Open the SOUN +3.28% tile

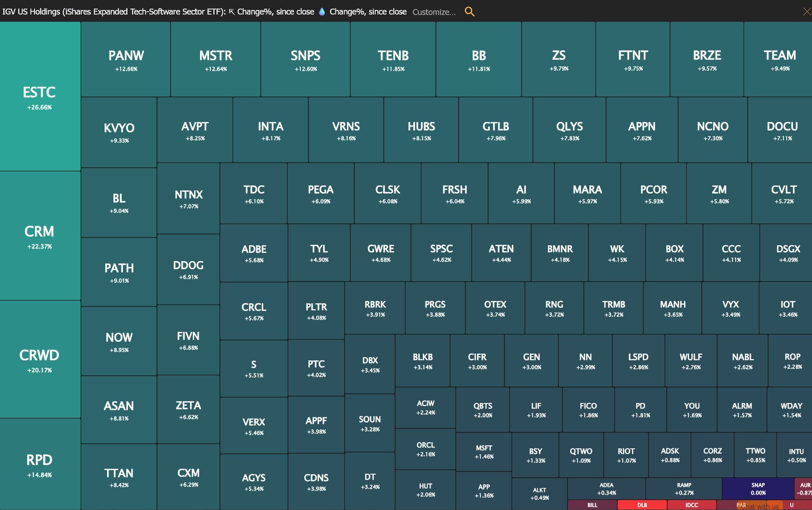370,423
